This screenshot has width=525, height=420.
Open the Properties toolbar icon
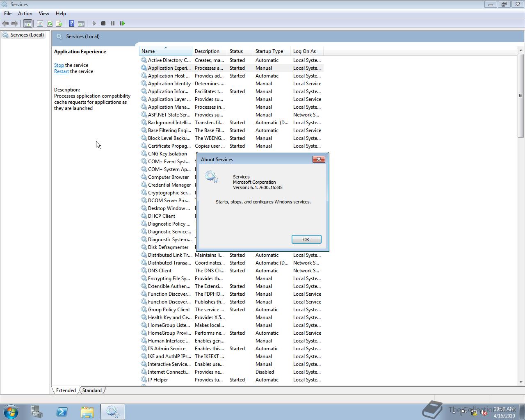click(40, 23)
